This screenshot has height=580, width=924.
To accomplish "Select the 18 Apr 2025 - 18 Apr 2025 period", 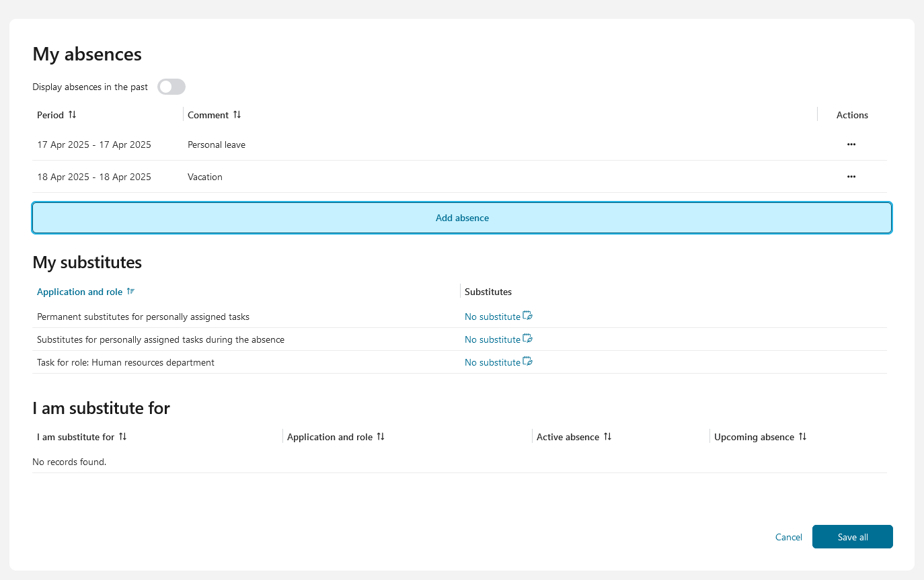I will coord(94,177).
